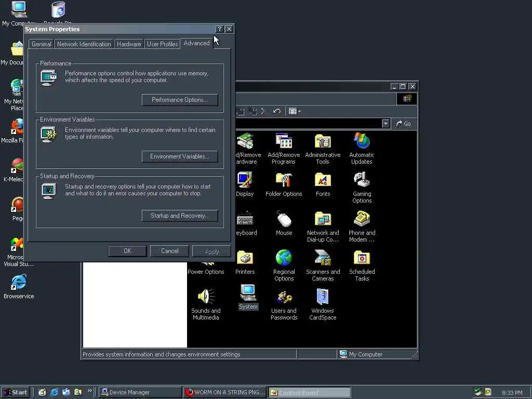Switch to the Hardware tab
This screenshot has width=532, height=399.
point(129,44)
